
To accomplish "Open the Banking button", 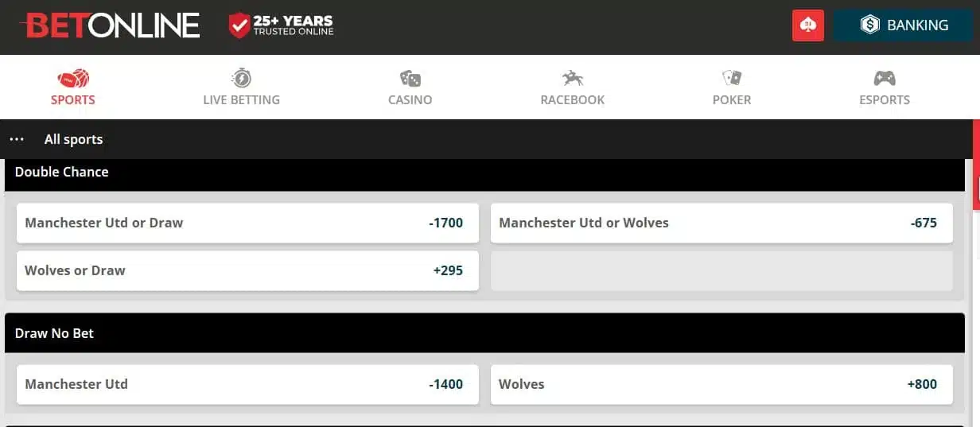I will 904,25.
